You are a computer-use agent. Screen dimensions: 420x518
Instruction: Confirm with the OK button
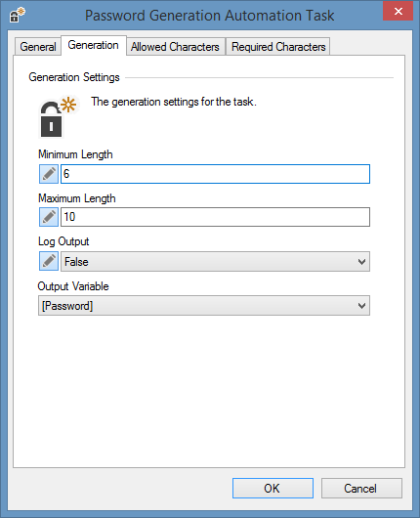click(x=273, y=488)
